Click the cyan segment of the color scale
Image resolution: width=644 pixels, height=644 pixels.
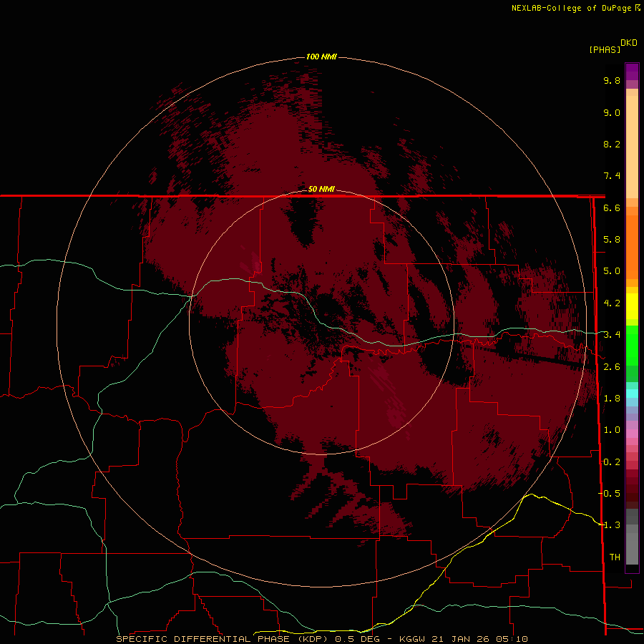[x=632, y=394]
